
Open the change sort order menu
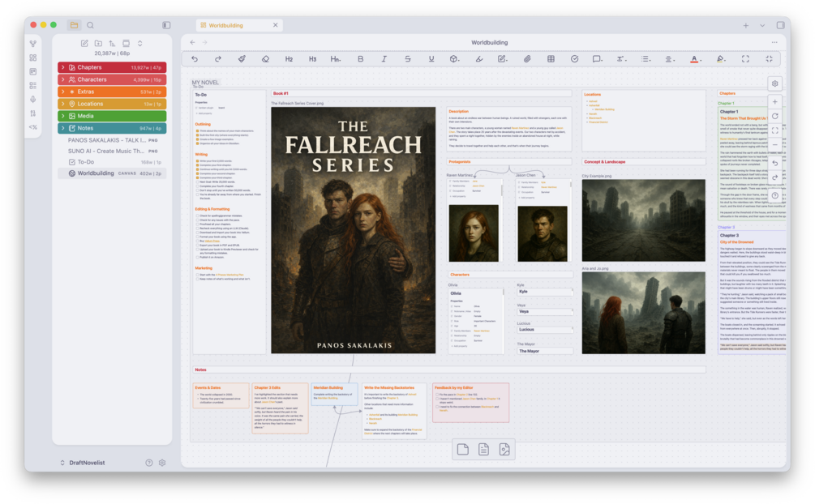tap(112, 43)
